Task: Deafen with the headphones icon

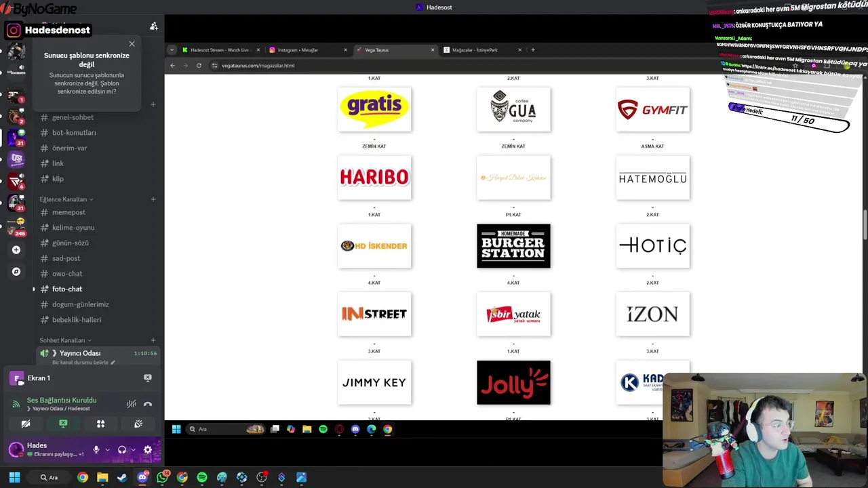Action: point(122,449)
